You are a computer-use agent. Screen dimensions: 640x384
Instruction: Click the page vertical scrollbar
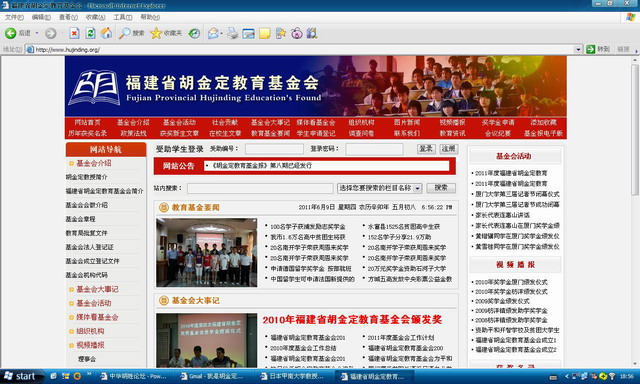[x=635, y=211]
